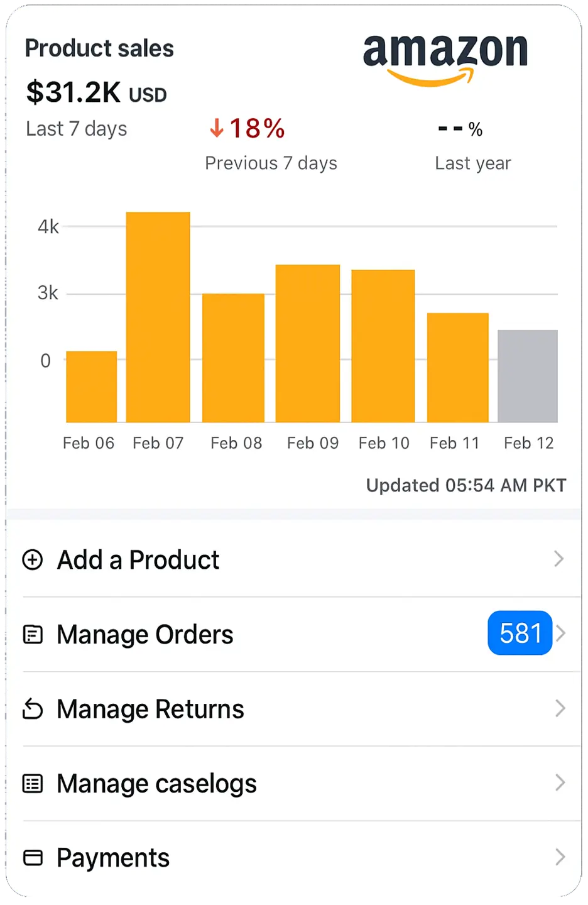Click the Manage caselogs icon
This screenshot has width=588, height=905.
[x=33, y=784]
